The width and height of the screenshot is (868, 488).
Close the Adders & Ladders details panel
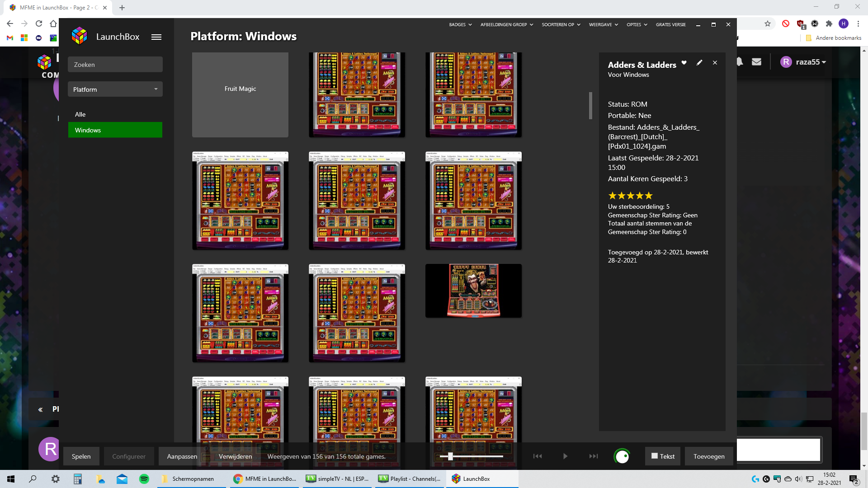point(715,63)
